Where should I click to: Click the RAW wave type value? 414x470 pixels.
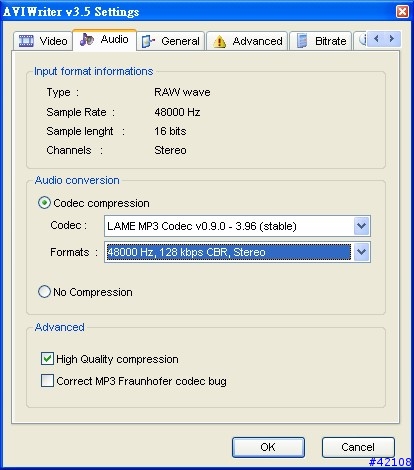coord(182,92)
